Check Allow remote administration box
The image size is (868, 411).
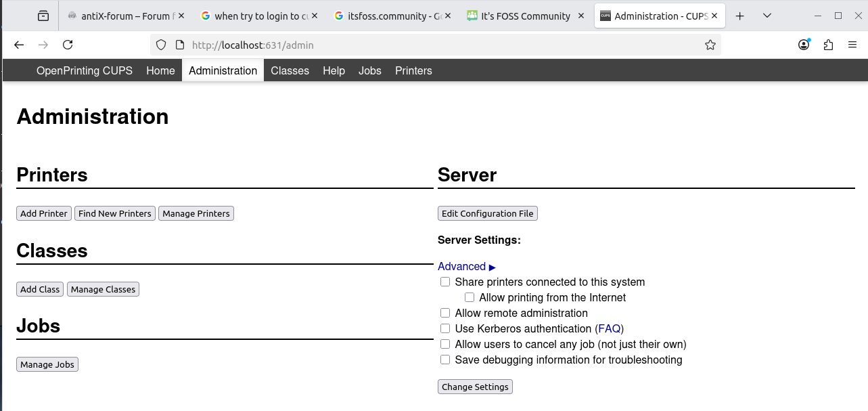pos(445,313)
